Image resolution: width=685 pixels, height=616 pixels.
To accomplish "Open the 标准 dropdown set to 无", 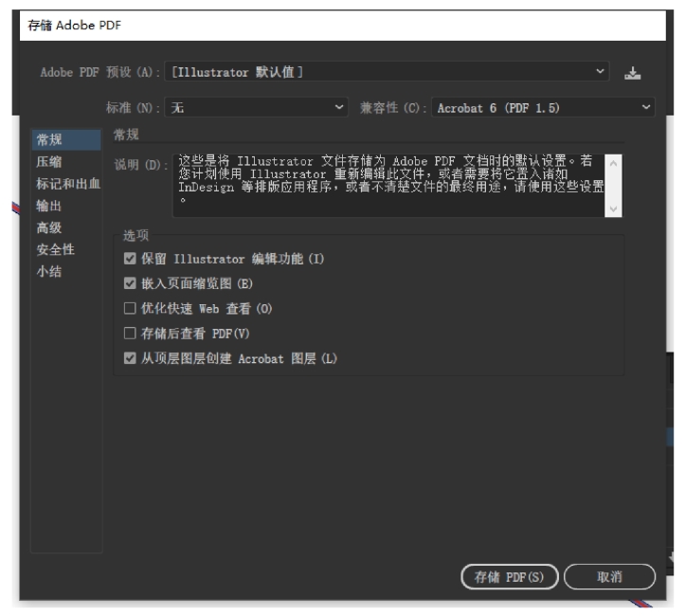I will pos(256,107).
